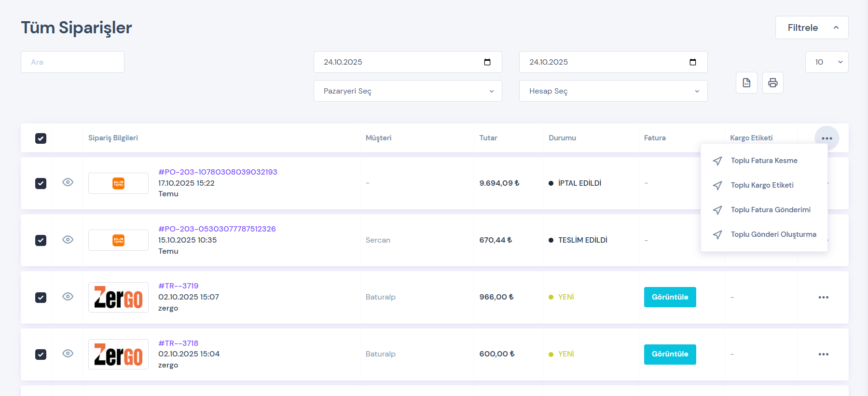This screenshot has height=396, width=868.
Task: Uncheck checkbox for order #TR--3718
Action: point(41,355)
